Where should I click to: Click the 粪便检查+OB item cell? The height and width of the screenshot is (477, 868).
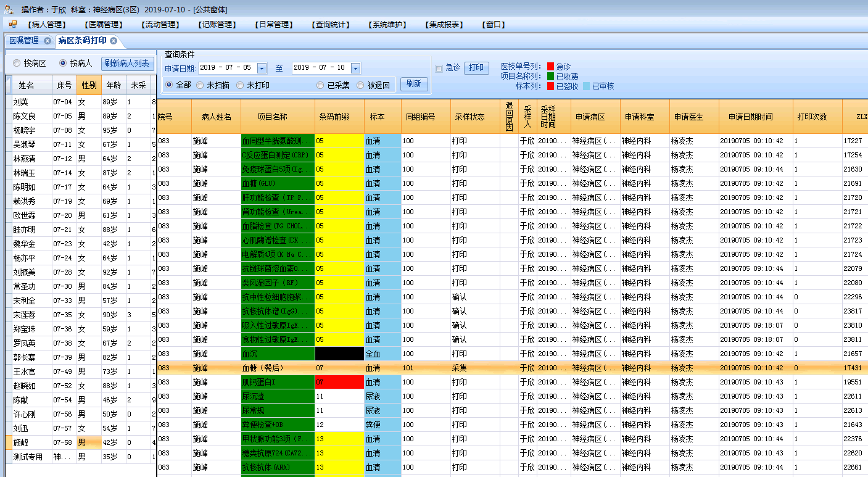tap(278, 425)
